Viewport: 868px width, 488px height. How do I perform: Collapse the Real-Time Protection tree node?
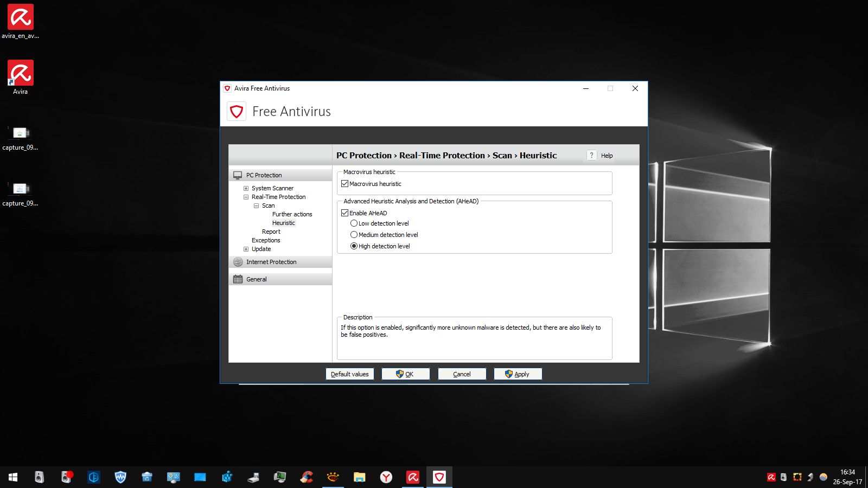tap(246, 197)
